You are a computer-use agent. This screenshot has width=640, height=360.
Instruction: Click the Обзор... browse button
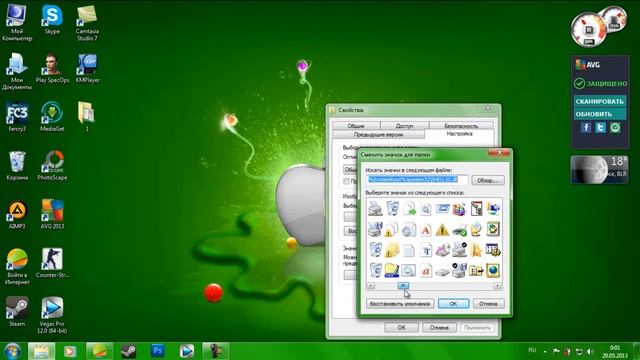click(488, 180)
